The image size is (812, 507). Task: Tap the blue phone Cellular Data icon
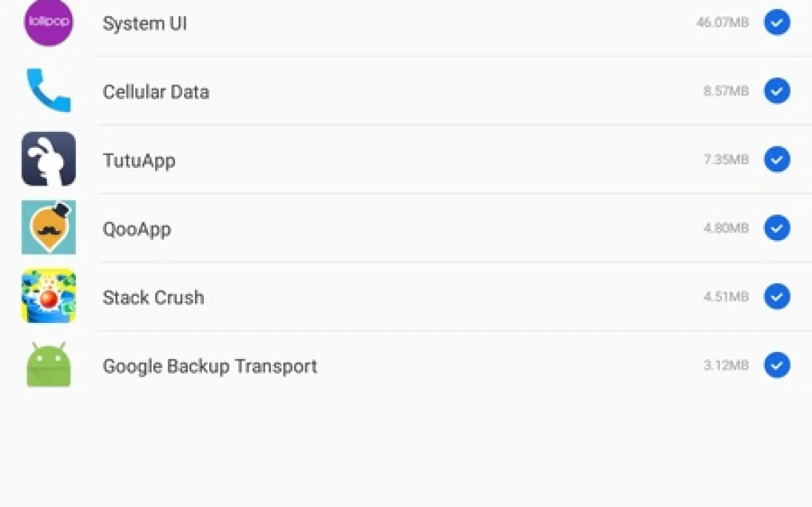(48, 91)
